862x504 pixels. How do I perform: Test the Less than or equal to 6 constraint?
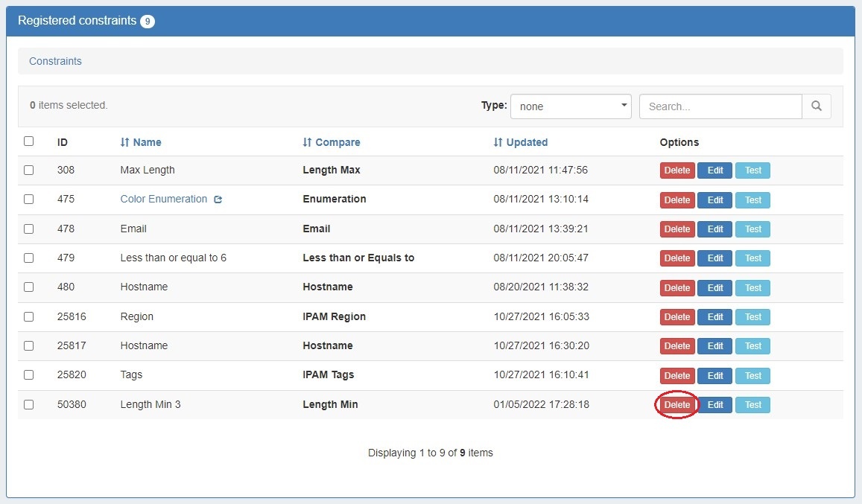point(752,258)
